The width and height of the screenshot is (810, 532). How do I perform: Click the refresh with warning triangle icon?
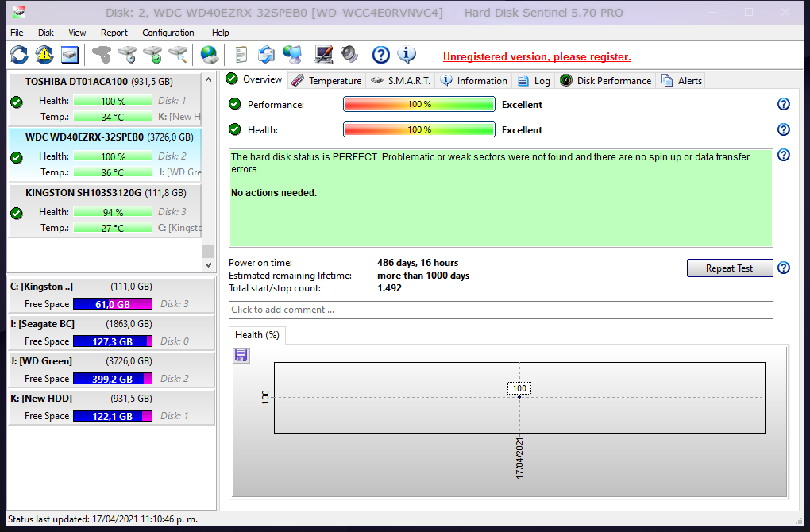(44, 55)
